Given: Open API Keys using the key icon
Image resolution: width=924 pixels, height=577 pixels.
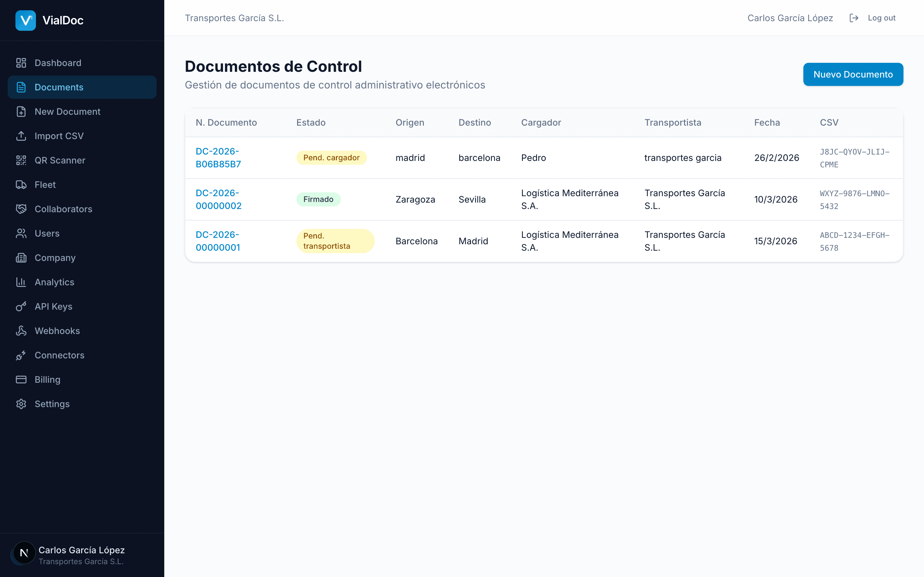Looking at the screenshot, I should [21, 306].
